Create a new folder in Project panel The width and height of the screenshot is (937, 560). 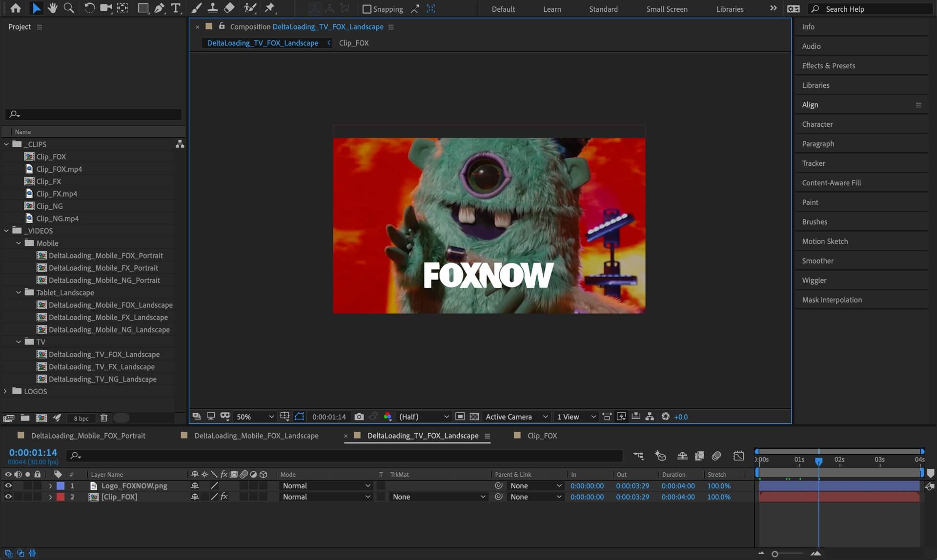(25, 418)
